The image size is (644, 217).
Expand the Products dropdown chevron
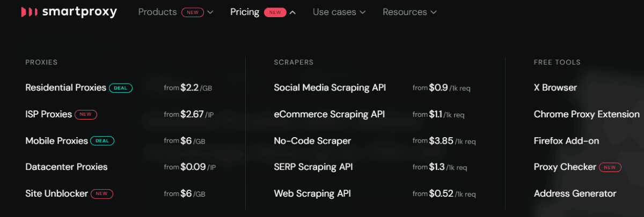[x=210, y=12]
